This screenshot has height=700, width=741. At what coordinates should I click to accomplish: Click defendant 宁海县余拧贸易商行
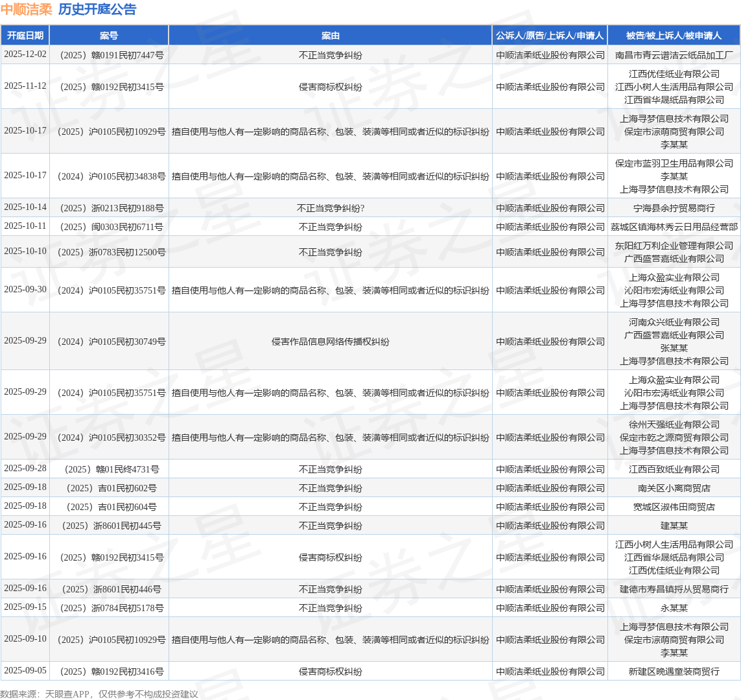click(674, 208)
